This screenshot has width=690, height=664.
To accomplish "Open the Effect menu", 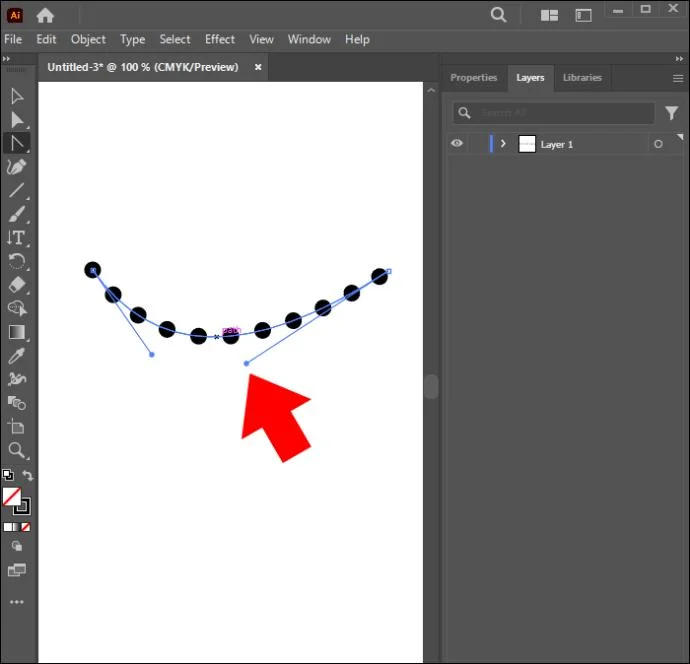I will [x=220, y=40].
